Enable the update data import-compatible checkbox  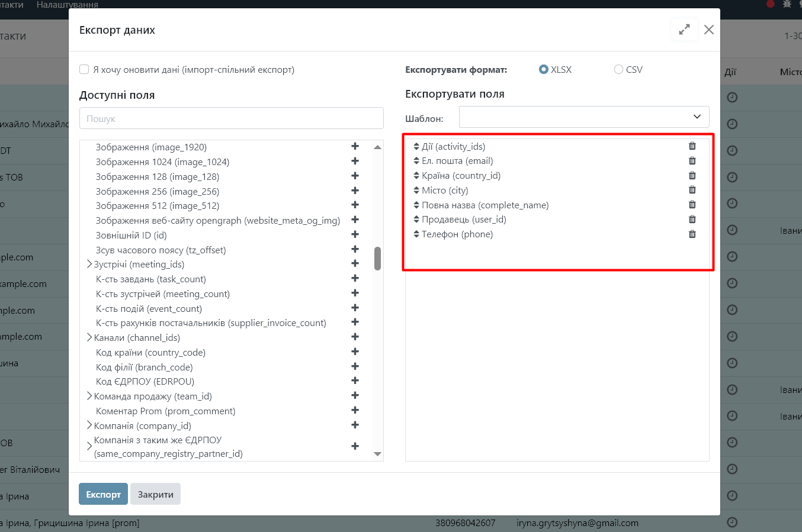(84, 69)
